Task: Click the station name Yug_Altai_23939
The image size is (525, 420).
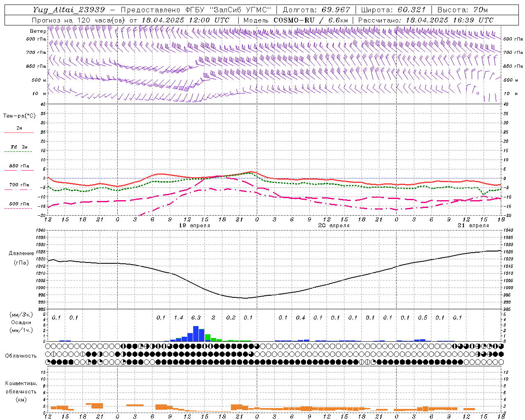Action: (69, 10)
